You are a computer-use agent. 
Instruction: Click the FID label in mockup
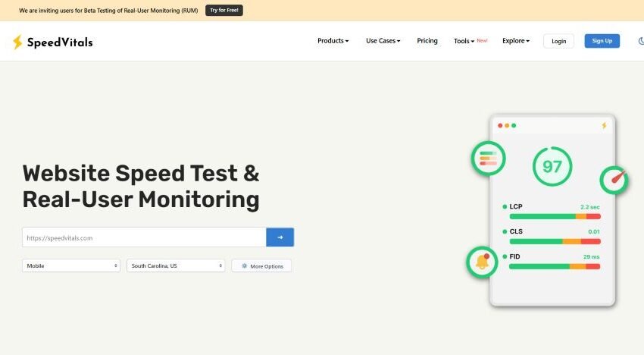[514, 256]
